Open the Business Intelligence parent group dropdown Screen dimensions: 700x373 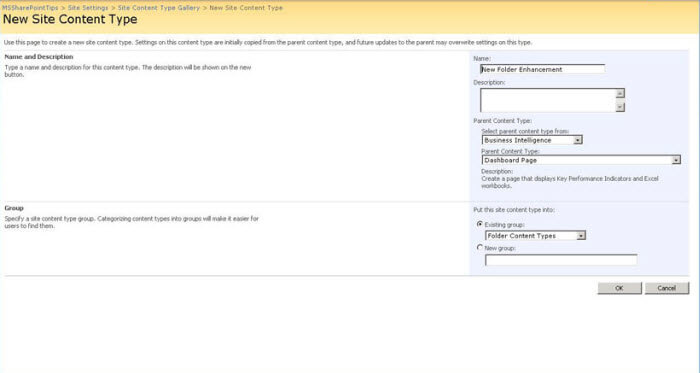click(532, 140)
